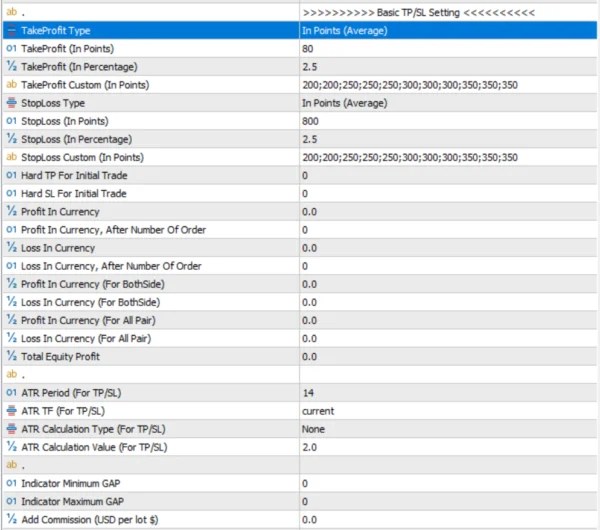Click the fraction icon beside Profit In Currency (For BothSide)
This screenshot has width=600, height=530.
(x=12, y=284)
